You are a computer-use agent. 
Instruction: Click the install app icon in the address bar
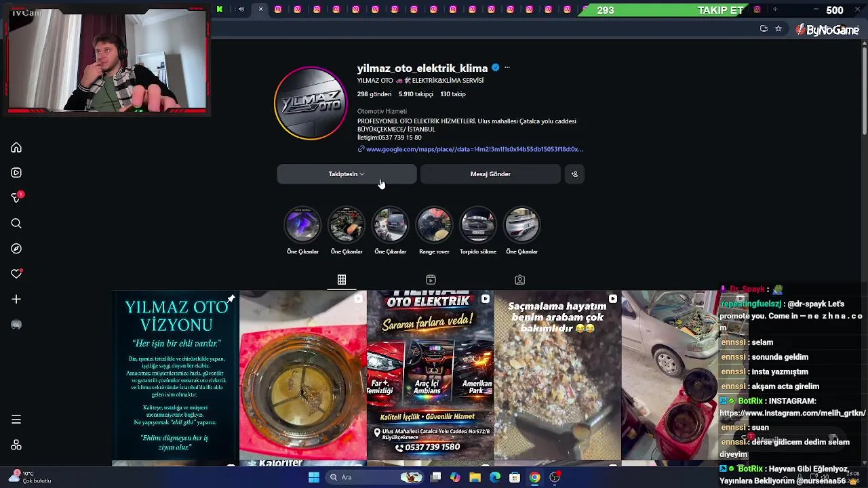tap(764, 28)
